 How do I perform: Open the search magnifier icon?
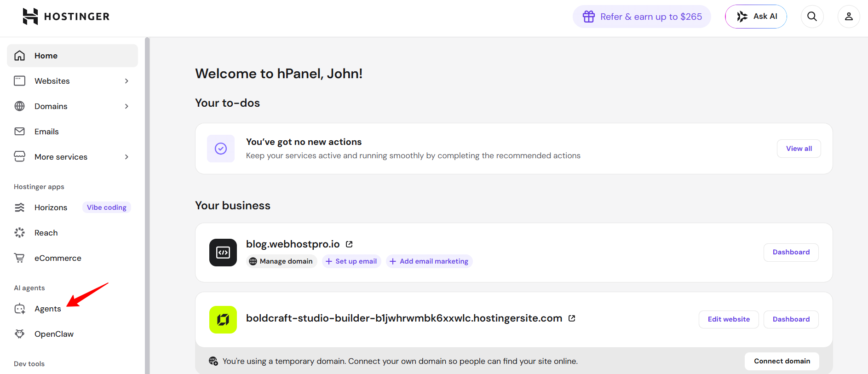point(812,17)
